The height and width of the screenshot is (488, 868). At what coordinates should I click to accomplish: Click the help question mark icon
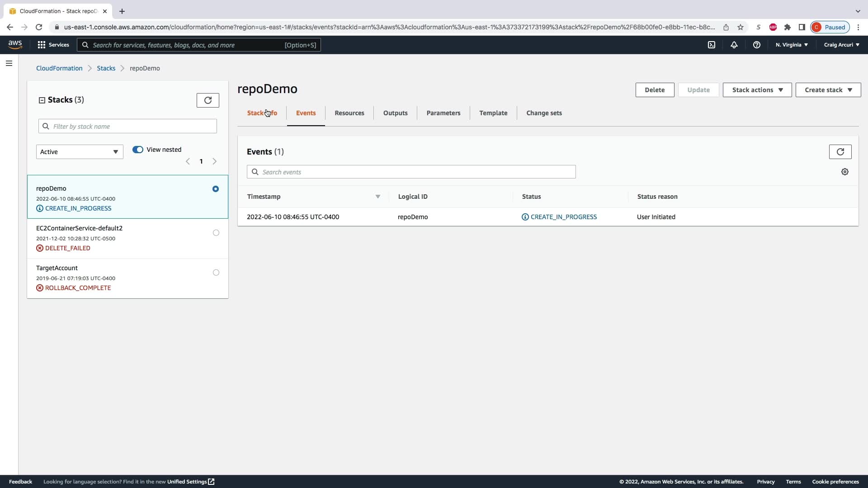coord(756,45)
